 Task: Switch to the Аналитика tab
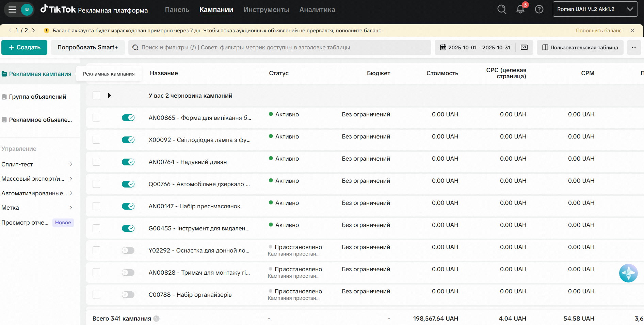pos(317,10)
